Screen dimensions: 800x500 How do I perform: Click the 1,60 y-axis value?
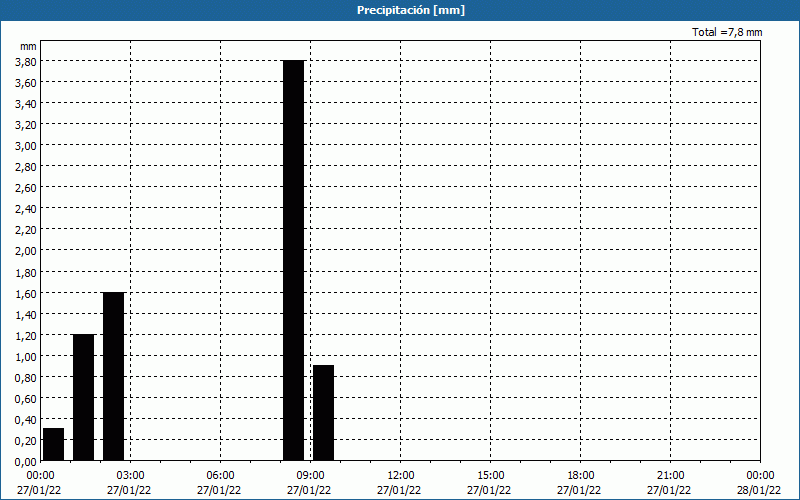(26, 293)
